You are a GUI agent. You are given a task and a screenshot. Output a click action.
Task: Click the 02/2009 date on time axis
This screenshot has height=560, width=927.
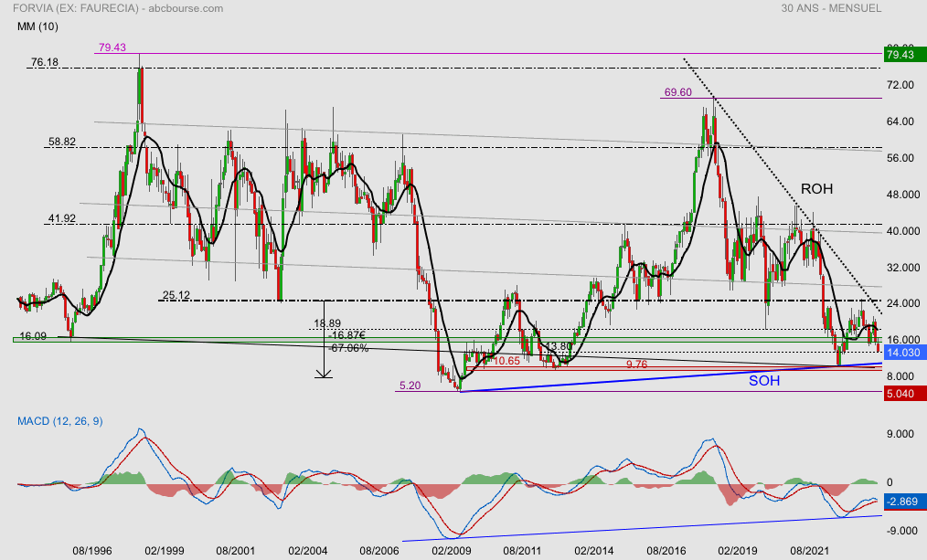pyautogui.click(x=451, y=551)
